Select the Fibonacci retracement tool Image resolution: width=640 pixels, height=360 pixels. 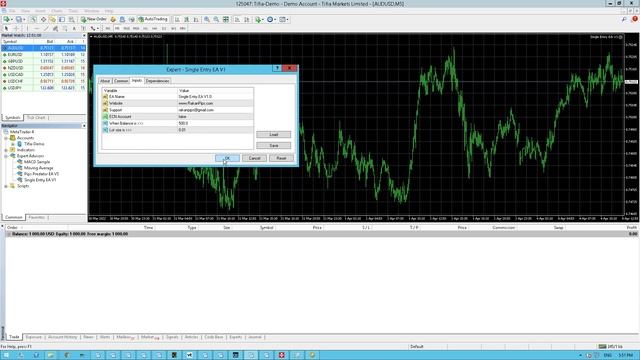tap(64, 29)
